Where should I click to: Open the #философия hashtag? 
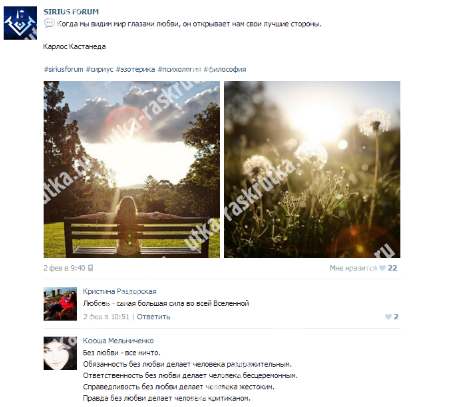(x=225, y=69)
